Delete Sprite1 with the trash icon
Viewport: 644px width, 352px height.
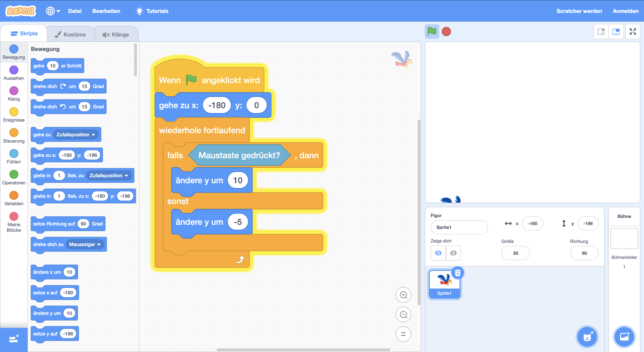click(x=458, y=273)
